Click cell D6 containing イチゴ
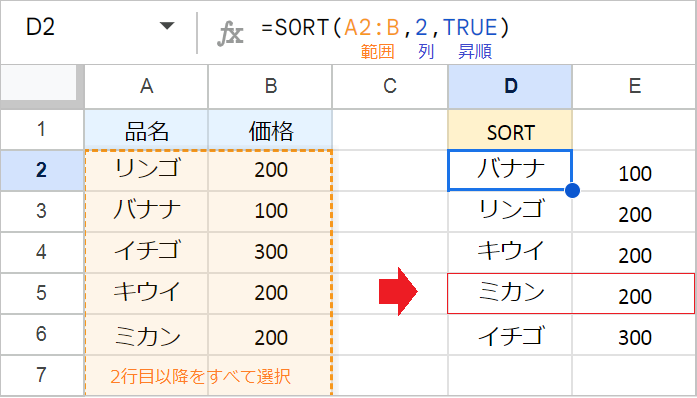This screenshot has width=697, height=398. click(510, 334)
